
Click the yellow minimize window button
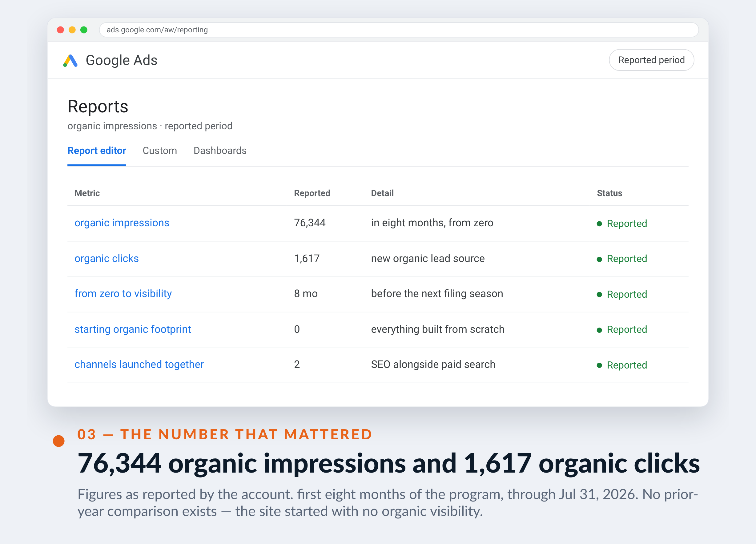(x=72, y=30)
